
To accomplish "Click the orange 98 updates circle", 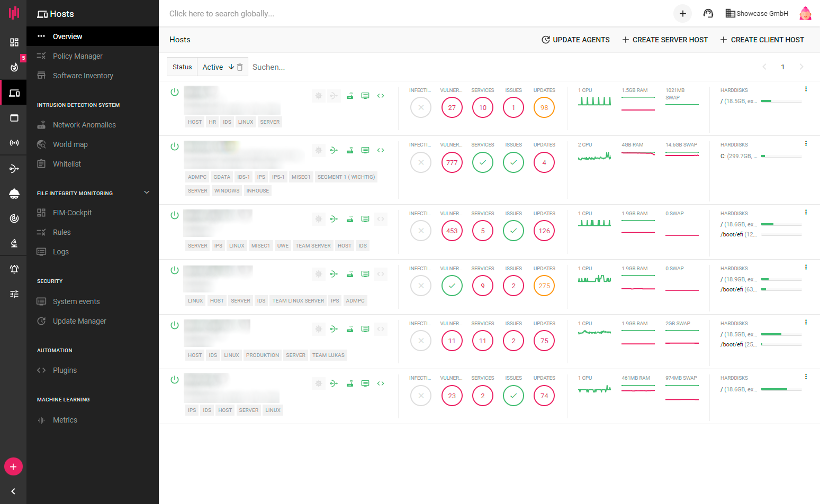I will [x=544, y=108].
